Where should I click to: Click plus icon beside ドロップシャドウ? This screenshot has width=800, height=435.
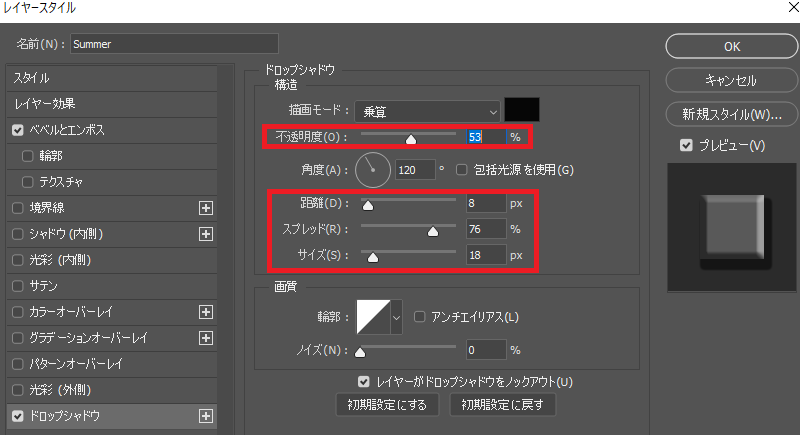click(206, 416)
